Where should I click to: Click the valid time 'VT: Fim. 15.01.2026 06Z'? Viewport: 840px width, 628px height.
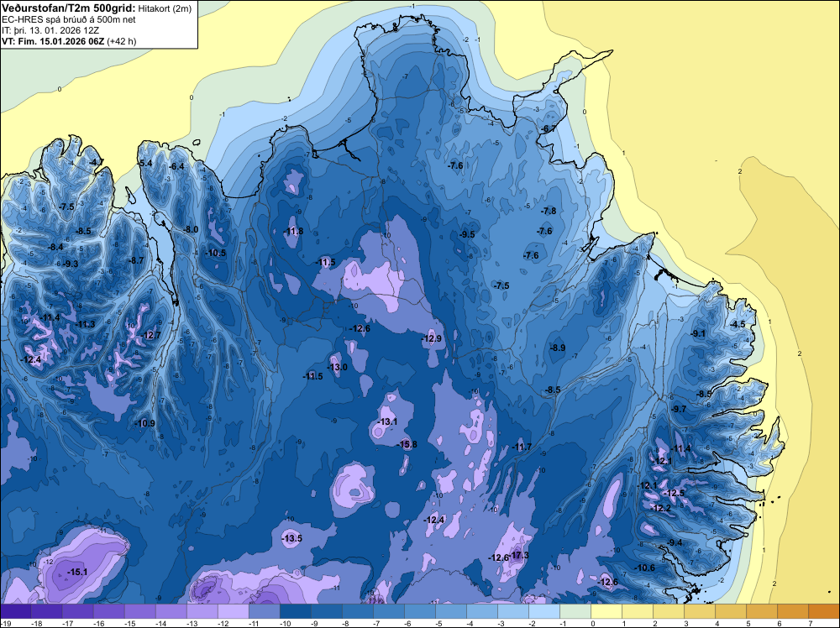54,41
